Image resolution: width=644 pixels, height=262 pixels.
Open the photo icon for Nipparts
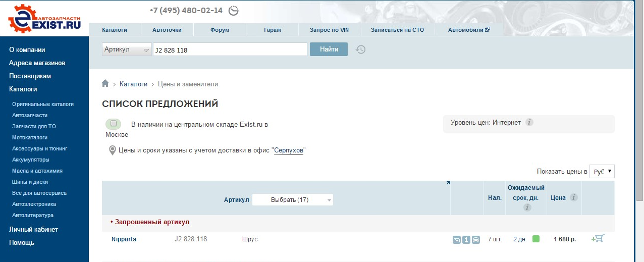click(457, 240)
